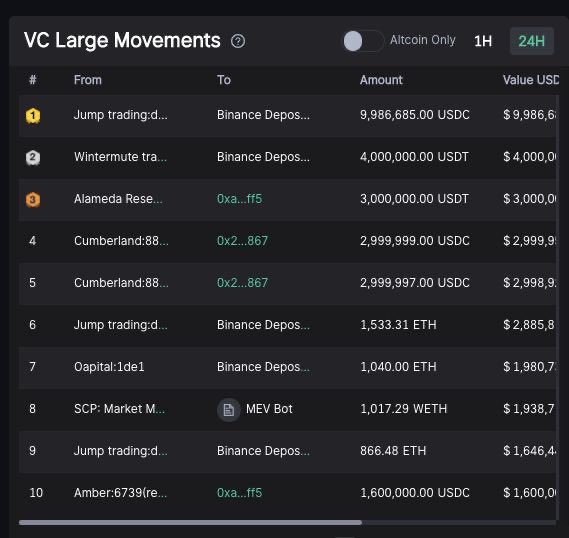Click amount 4,000,000.00 USDT
Screen dimensions: 569x538
(414, 157)
